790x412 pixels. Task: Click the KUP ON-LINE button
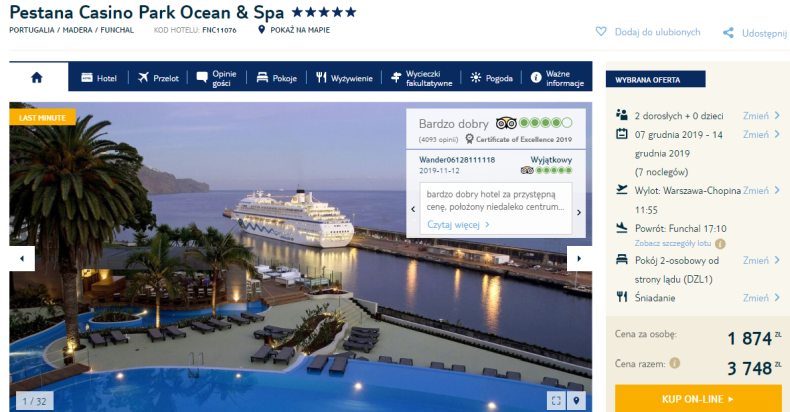698,399
